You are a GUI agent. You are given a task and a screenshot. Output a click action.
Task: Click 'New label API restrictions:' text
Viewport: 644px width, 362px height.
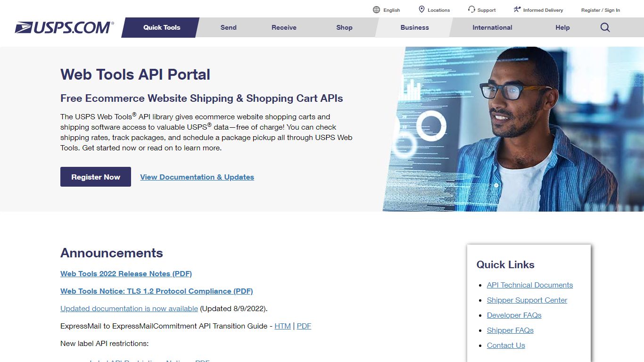pos(104,343)
